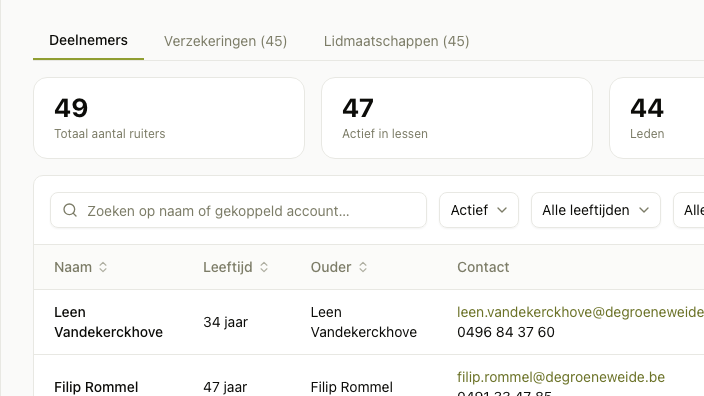
Task: Select the 49 Totaal aantal ruiters card
Action: [169, 118]
